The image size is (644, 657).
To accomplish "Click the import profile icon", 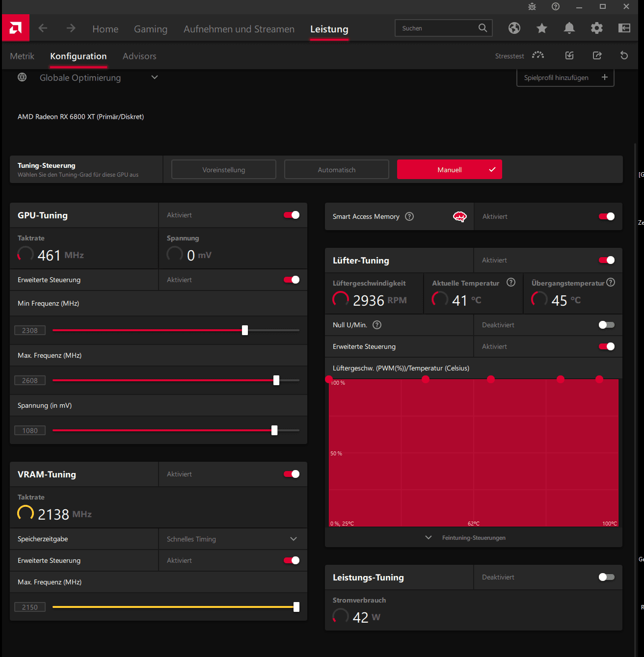I will pos(569,55).
